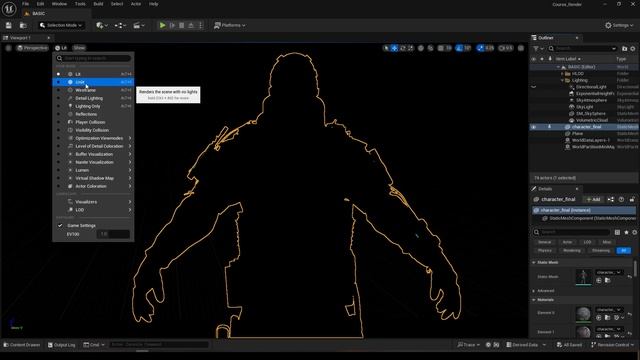This screenshot has width=640, height=360.
Task: Select the translate move tool icon
Action: pos(394,48)
